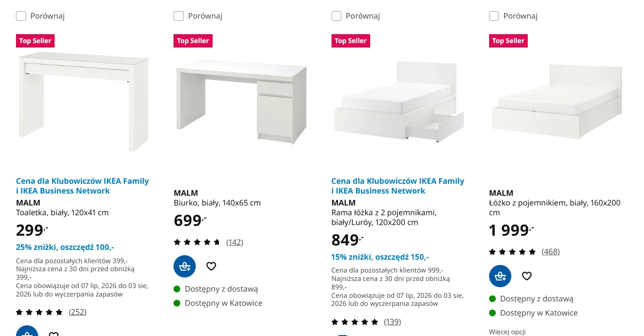Click star rating of MALM Biurko
This screenshot has width=644, height=336.
pos(197,242)
